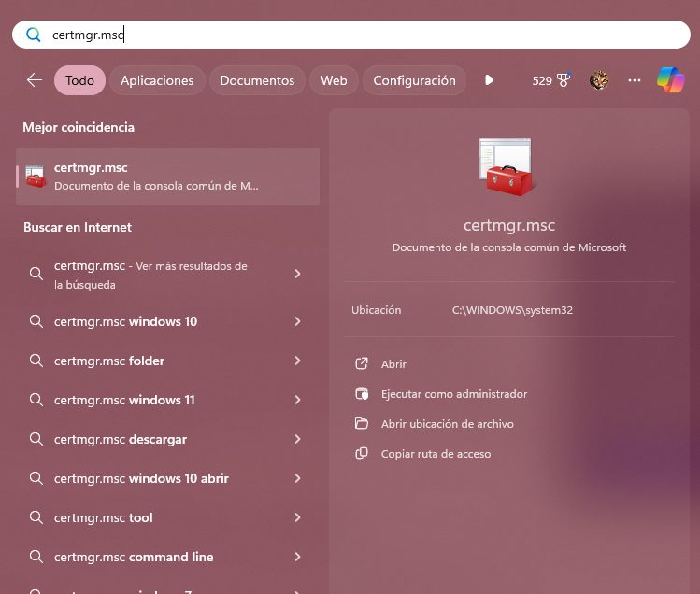Open certmgr.msc best match result

(x=168, y=177)
